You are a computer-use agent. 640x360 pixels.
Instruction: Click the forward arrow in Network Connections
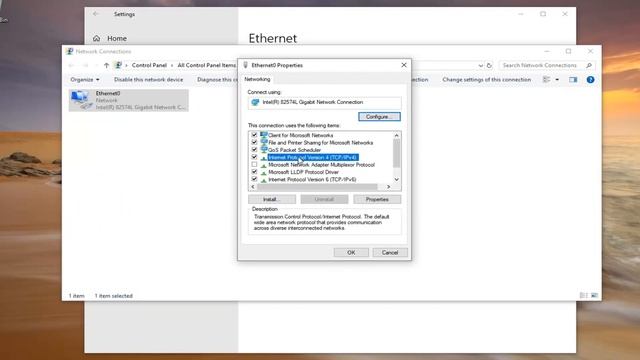click(x=85, y=65)
